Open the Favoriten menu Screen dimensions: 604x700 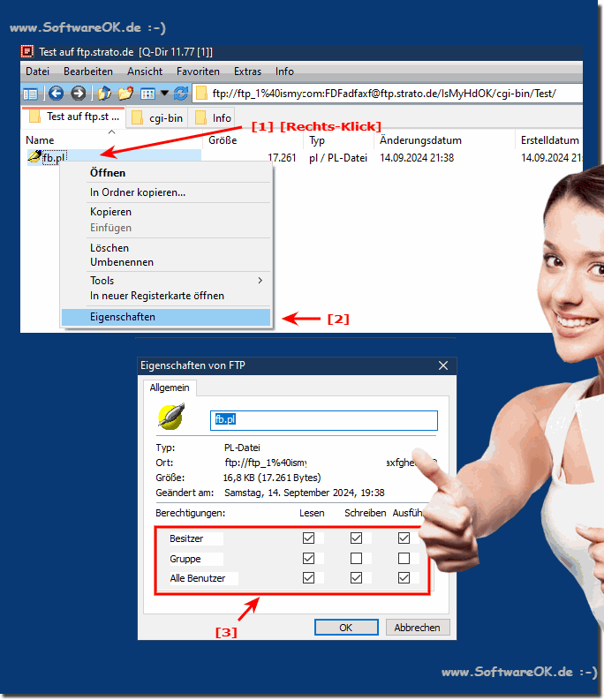[198, 72]
